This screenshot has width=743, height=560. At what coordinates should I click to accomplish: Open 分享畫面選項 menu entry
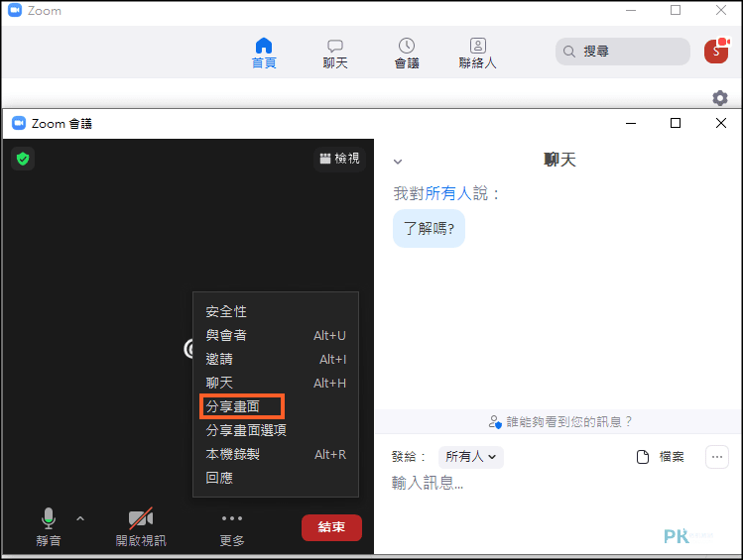pos(276,430)
